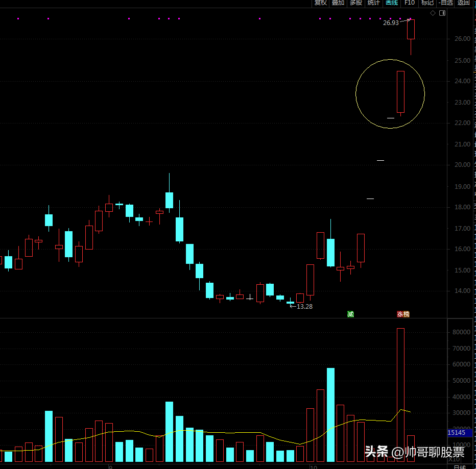This screenshot has height=469, width=476.
Task: Remove stock via the -自选 button
Action: pos(446,3)
